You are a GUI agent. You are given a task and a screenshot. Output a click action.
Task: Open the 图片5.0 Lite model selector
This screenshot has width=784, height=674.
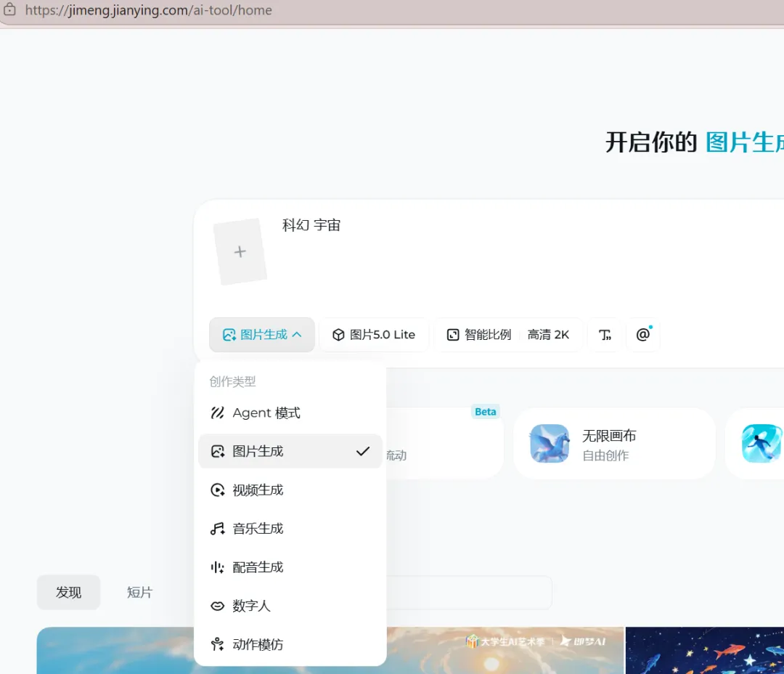pos(374,334)
